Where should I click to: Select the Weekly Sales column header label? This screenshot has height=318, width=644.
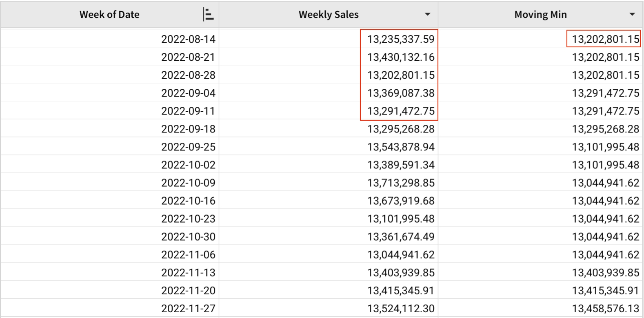coord(329,15)
